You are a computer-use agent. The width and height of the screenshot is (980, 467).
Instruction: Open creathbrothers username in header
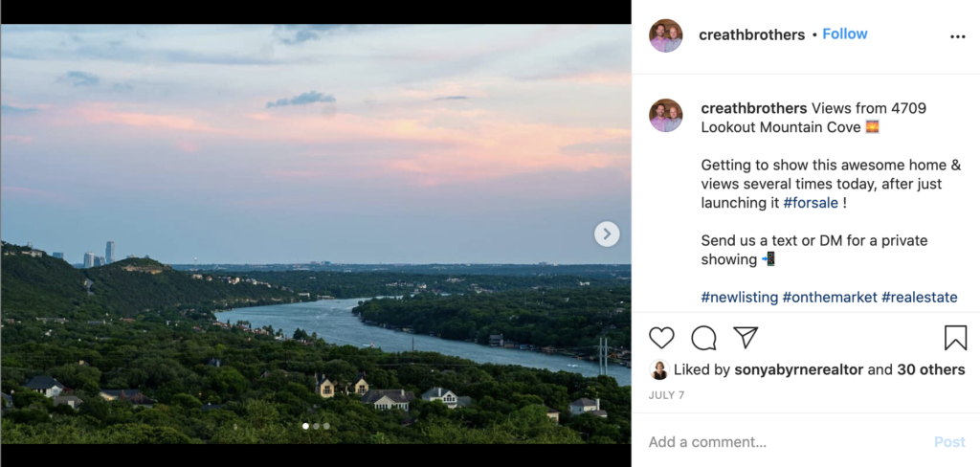coord(751,34)
